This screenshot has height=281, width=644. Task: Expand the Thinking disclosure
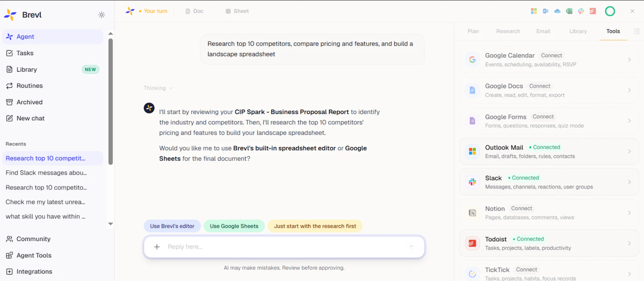158,88
